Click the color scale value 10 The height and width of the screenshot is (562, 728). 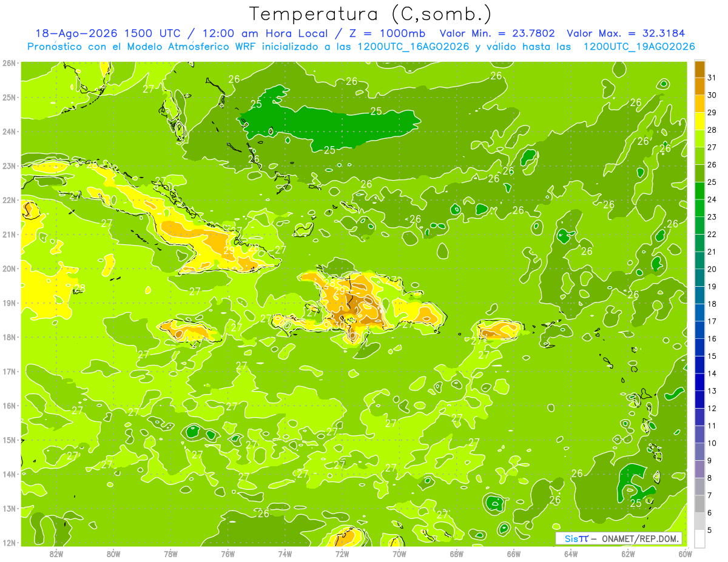(x=712, y=443)
